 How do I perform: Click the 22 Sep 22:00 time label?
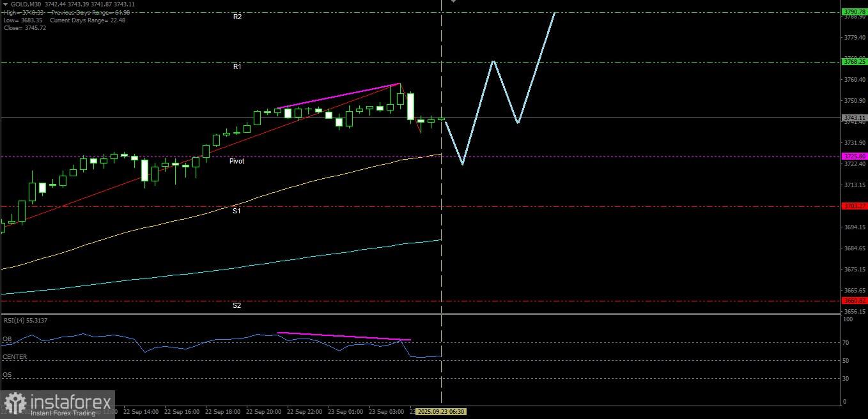click(x=304, y=412)
